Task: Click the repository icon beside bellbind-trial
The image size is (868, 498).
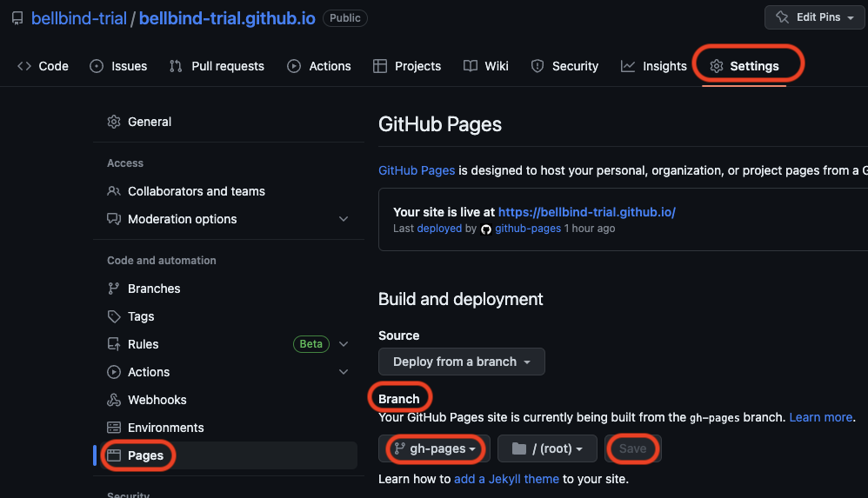Action: coord(17,18)
